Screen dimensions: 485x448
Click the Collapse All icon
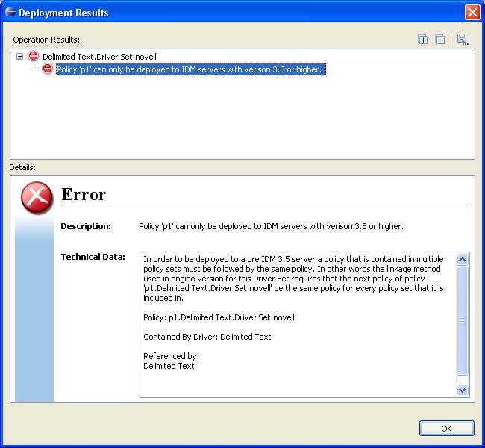point(440,40)
